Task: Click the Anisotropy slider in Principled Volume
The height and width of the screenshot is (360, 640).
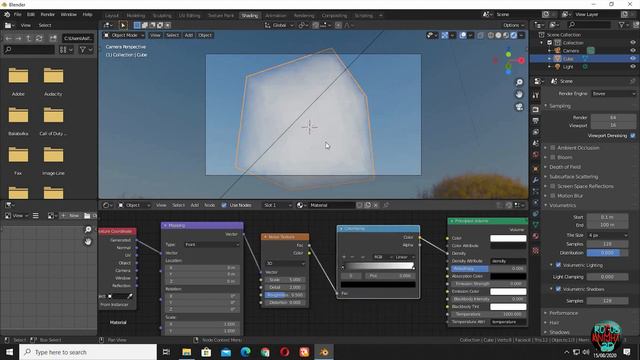Action: [x=489, y=269]
